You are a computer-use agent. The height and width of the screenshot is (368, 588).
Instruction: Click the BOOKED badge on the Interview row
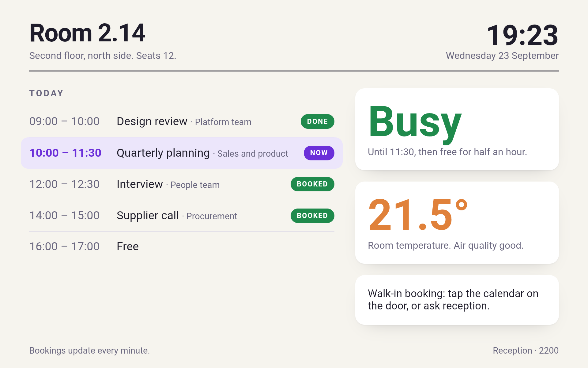click(312, 184)
